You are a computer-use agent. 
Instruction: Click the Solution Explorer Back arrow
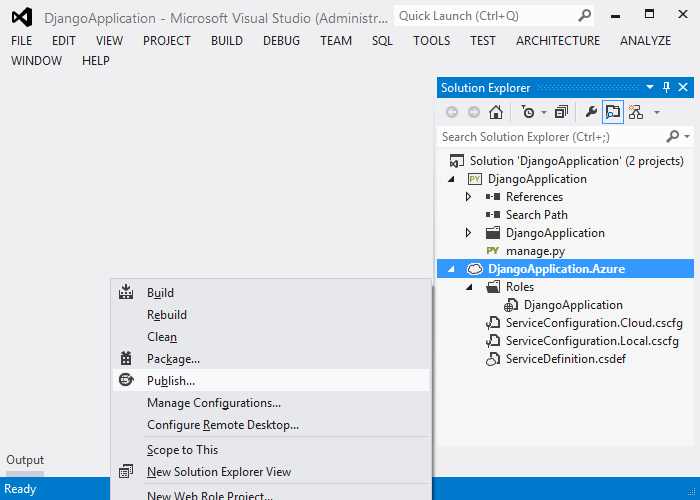point(452,112)
